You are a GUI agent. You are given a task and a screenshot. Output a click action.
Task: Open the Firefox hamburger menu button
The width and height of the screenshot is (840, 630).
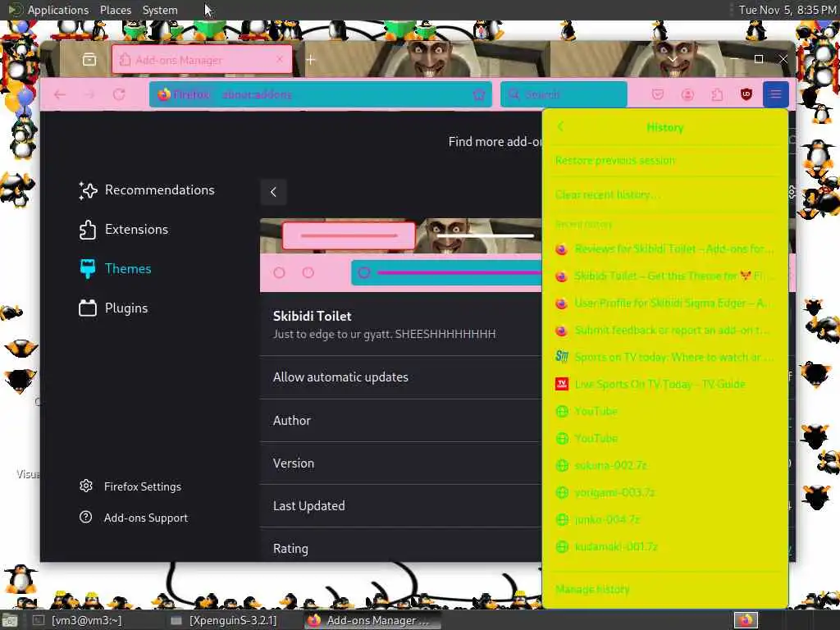[x=775, y=95]
